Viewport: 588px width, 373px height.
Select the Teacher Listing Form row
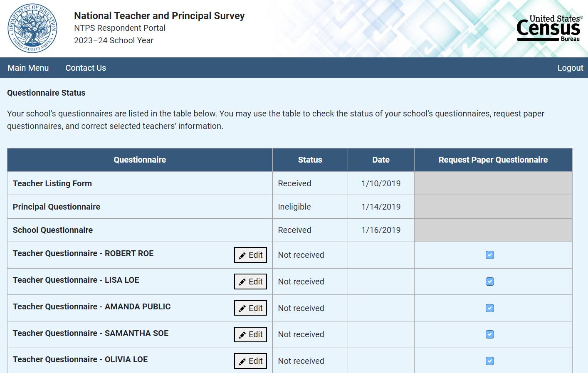tap(52, 183)
